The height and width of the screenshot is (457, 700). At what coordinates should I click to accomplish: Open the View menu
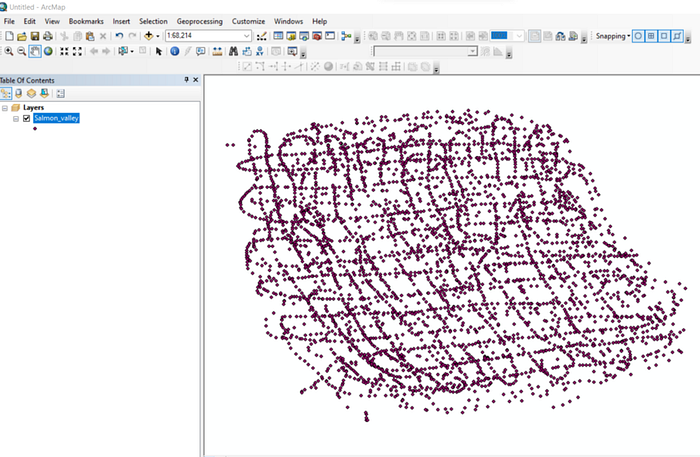pyautogui.click(x=52, y=21)
